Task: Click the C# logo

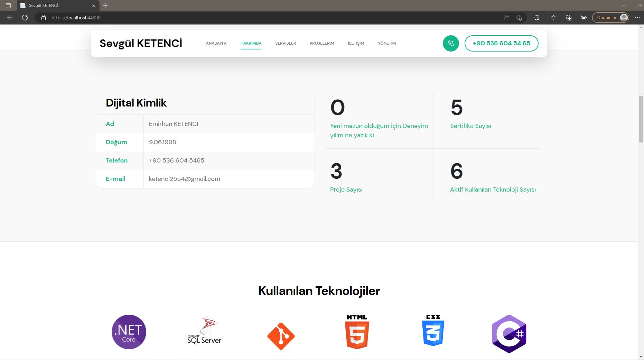Action: pos(509,334)
